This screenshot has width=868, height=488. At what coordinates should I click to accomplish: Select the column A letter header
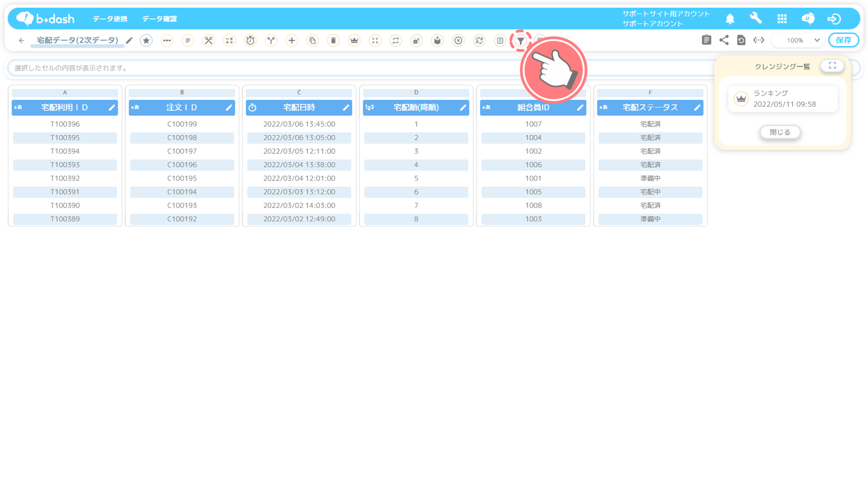tap(65, 93)
